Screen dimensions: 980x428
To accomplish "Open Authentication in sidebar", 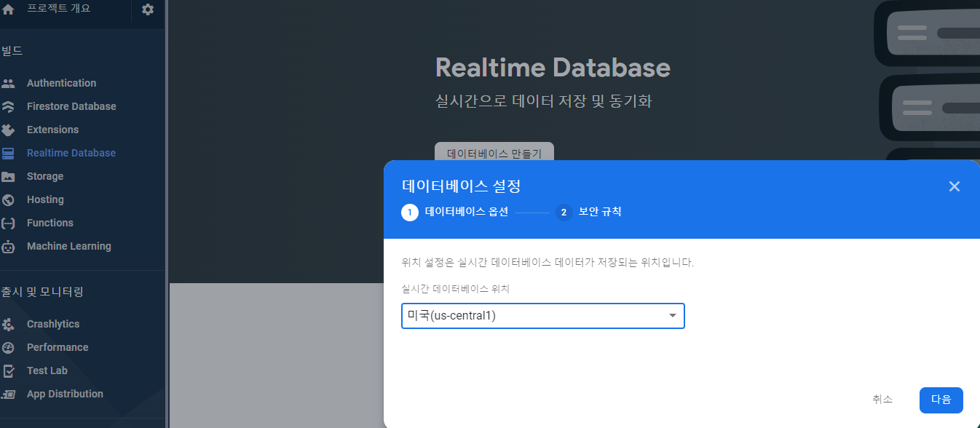I will 61,83.
